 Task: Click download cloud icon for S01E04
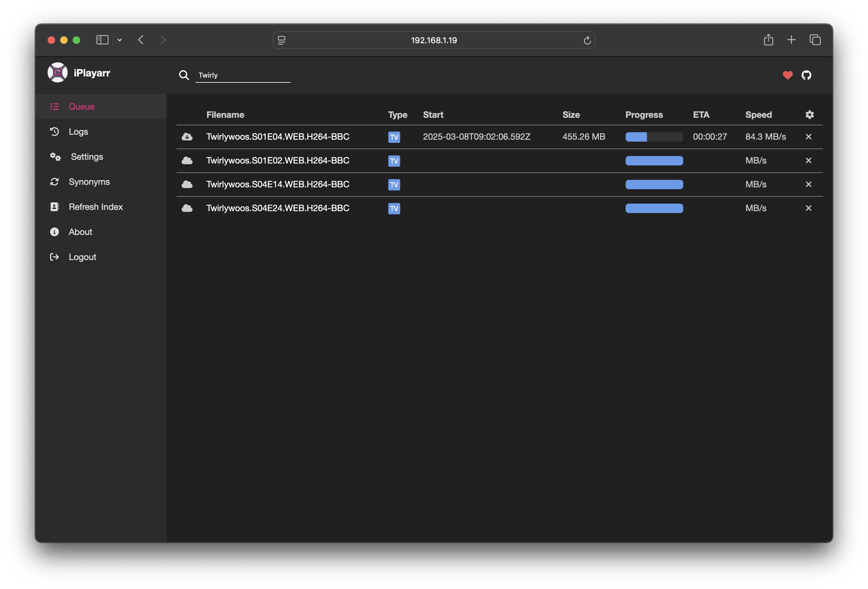point(187,137)
